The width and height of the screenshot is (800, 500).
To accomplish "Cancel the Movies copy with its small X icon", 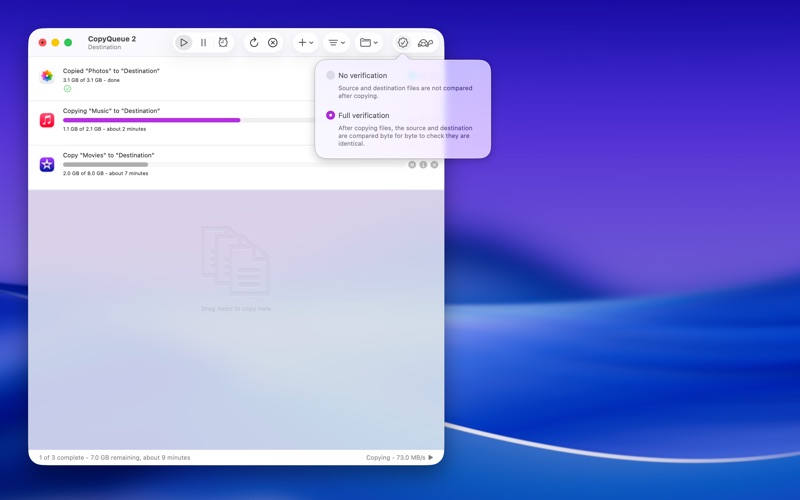I will 434,165.
